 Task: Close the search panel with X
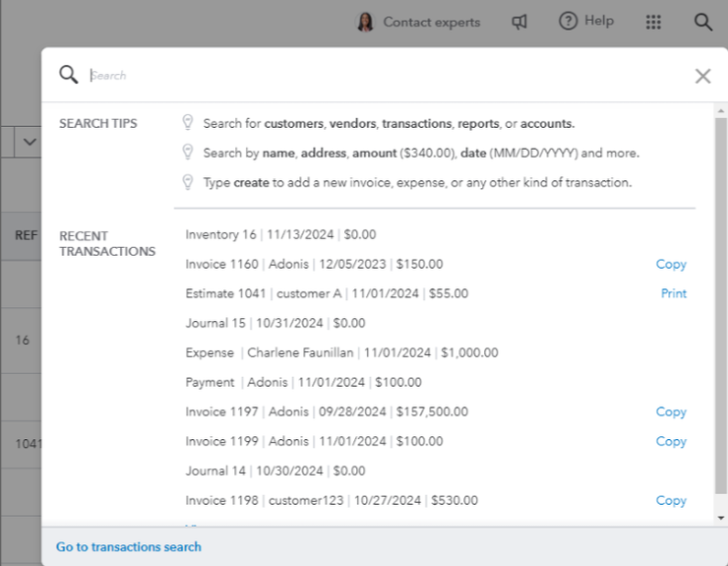tap(702, 76)
